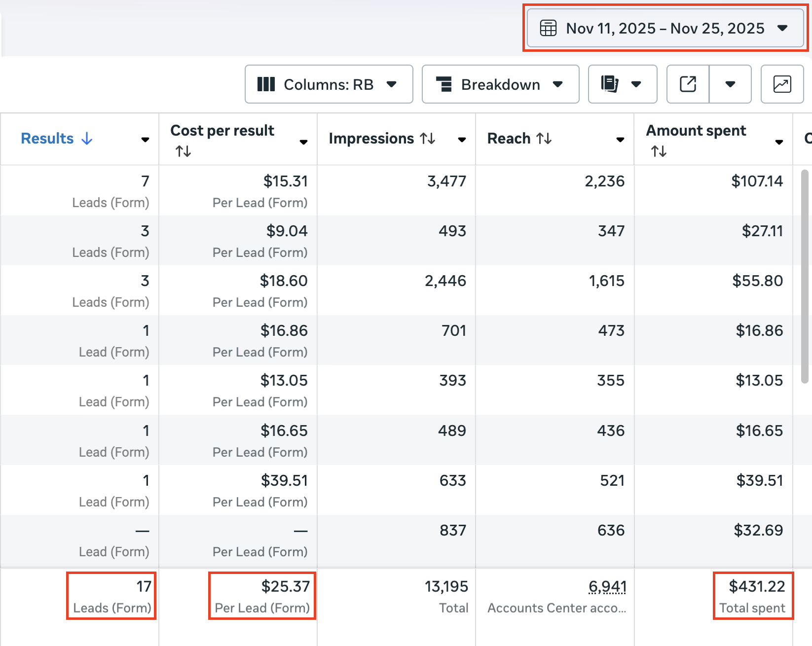
Task: Open the Columns: RB dropdown
Action: (329, 84)
